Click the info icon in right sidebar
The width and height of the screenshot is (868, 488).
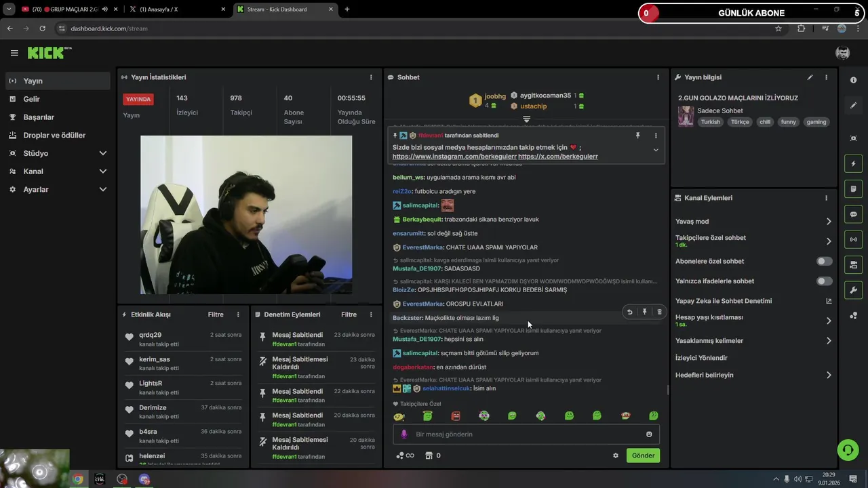pyautogui.click(x=853, y=80)
